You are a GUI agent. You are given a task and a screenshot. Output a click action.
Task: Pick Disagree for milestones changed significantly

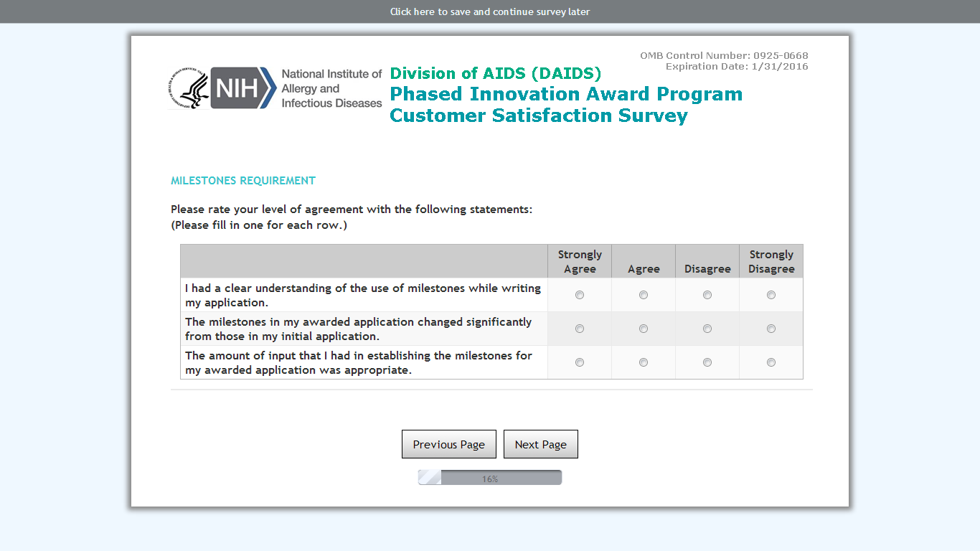tap(707, 329)
